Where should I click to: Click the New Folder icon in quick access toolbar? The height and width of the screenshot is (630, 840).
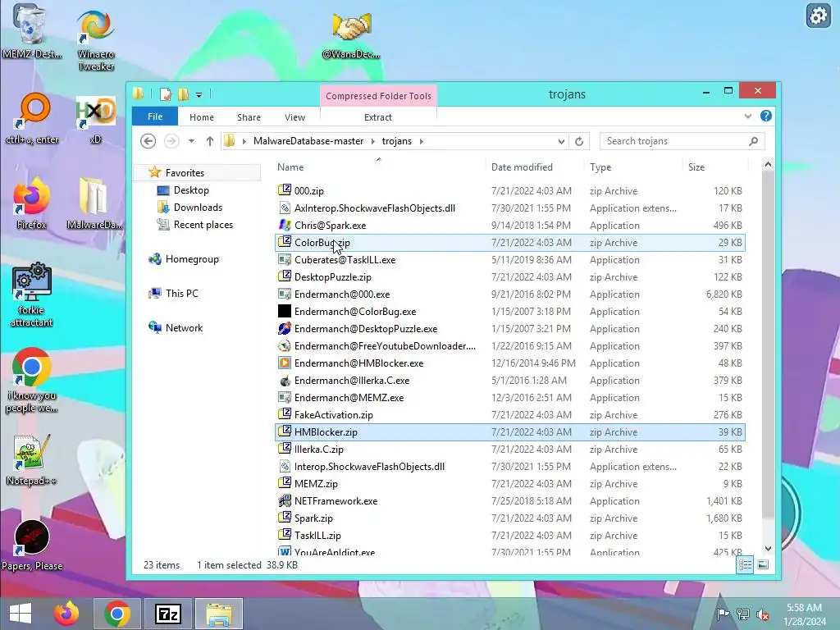click(183, 94)
